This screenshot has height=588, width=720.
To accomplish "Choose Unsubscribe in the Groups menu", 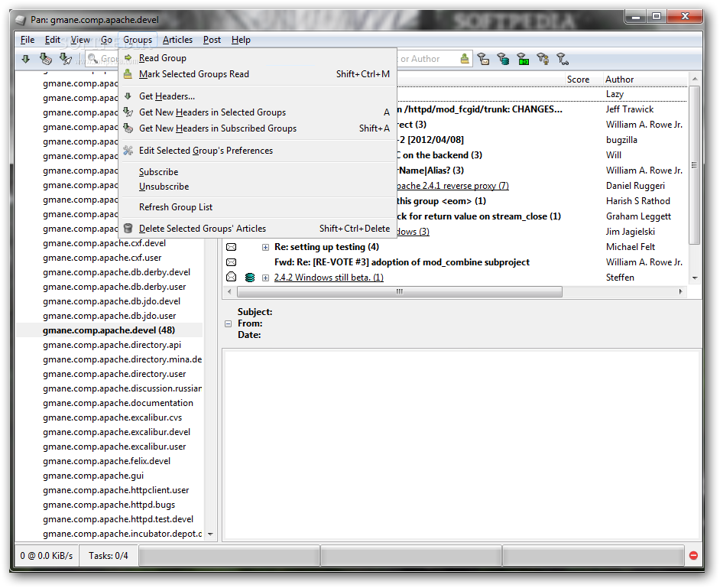I will pos(257,187).
